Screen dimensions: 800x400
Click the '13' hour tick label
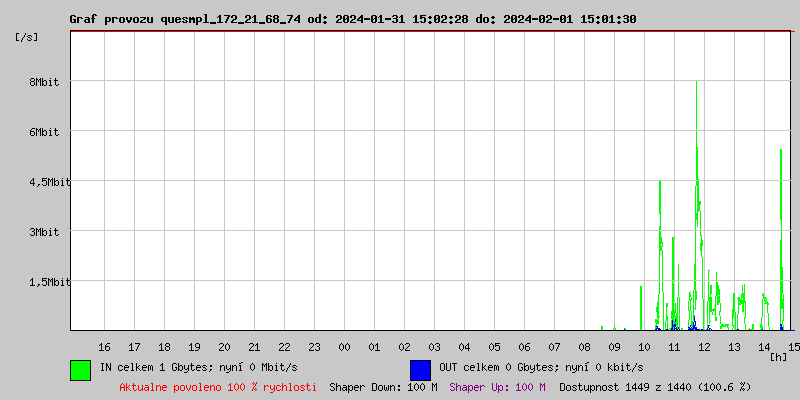[x=734, y=347]
